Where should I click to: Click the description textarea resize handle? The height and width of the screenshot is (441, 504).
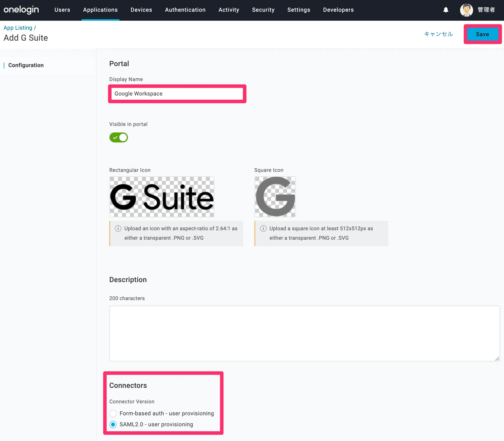497,359
